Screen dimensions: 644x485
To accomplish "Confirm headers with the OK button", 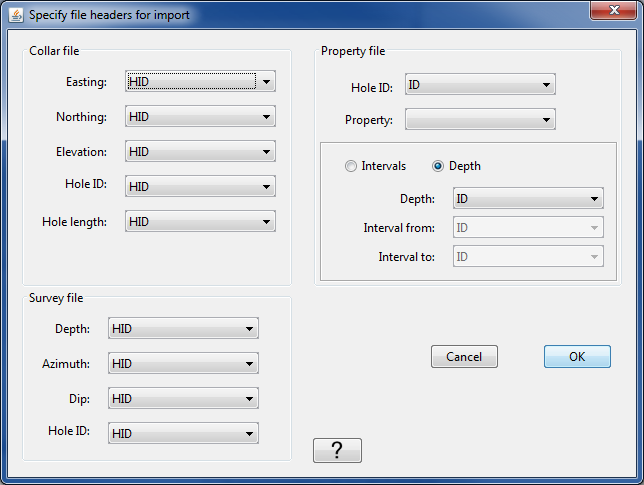I will tap(577, 356).
